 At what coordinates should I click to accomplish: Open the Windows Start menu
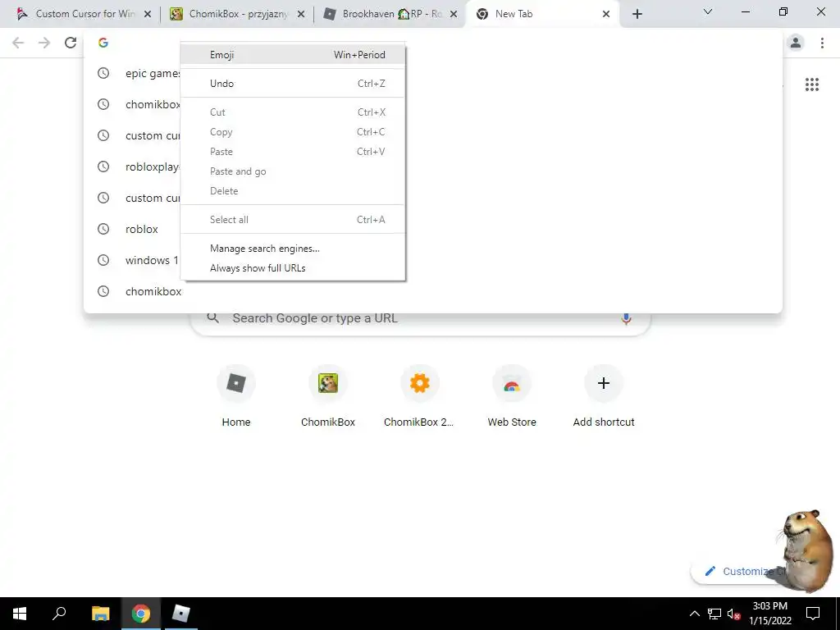click(20, 614)
